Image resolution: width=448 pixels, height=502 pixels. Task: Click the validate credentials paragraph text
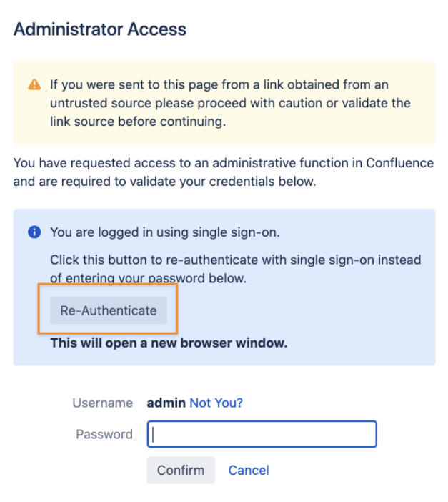pyautogui.click(x=224, y=172)
